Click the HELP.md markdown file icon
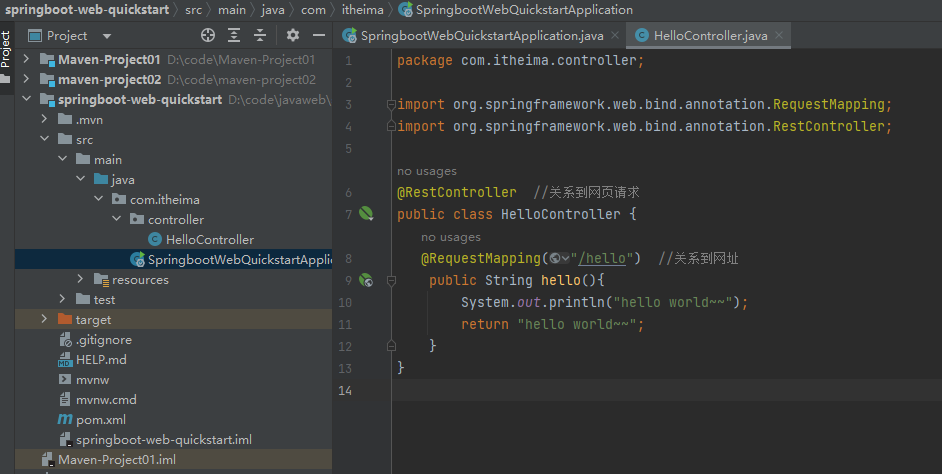Screen dimensions: 942x474 tap(65, 360)
